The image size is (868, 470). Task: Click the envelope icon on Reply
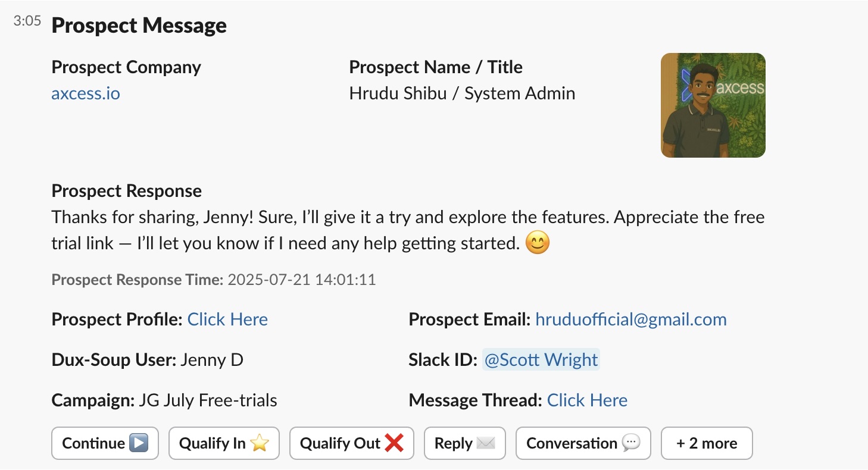pos(486,443)
